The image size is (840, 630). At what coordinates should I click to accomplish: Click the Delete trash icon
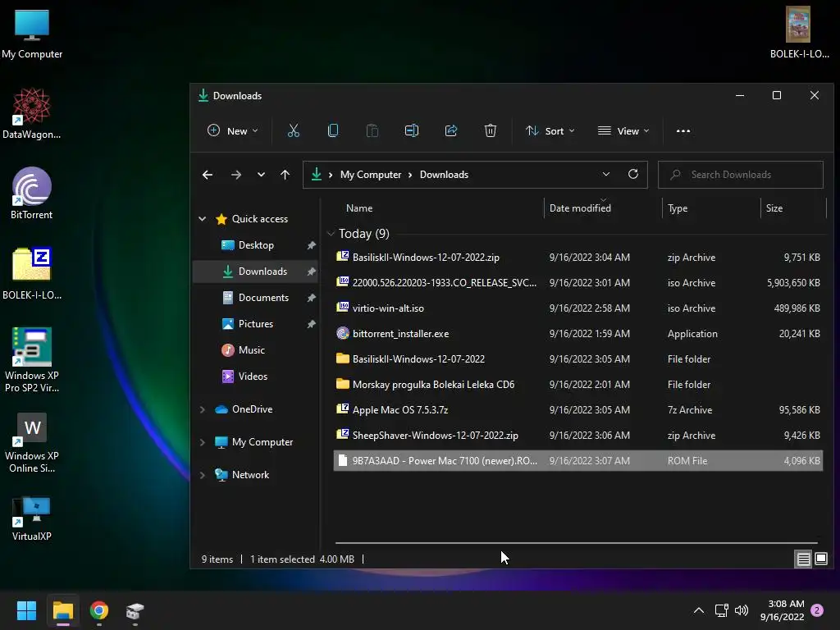491,130
